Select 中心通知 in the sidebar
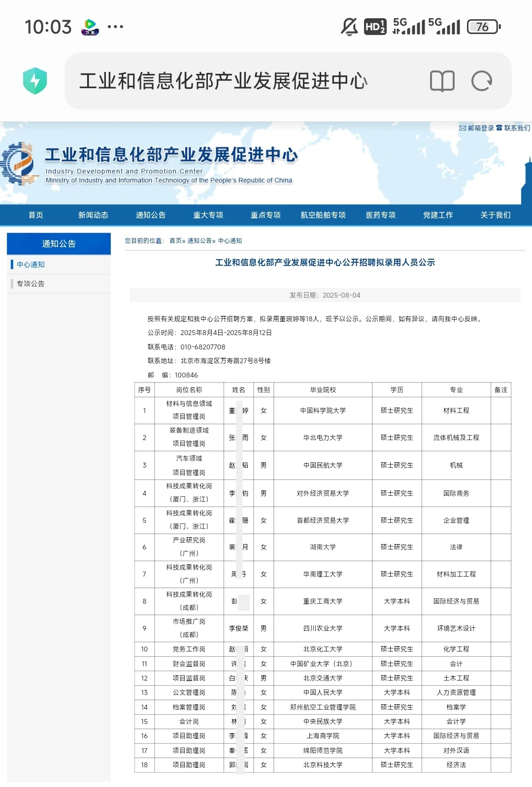The width and height of the screenshot is (532, 787). (x=31, y=265)
